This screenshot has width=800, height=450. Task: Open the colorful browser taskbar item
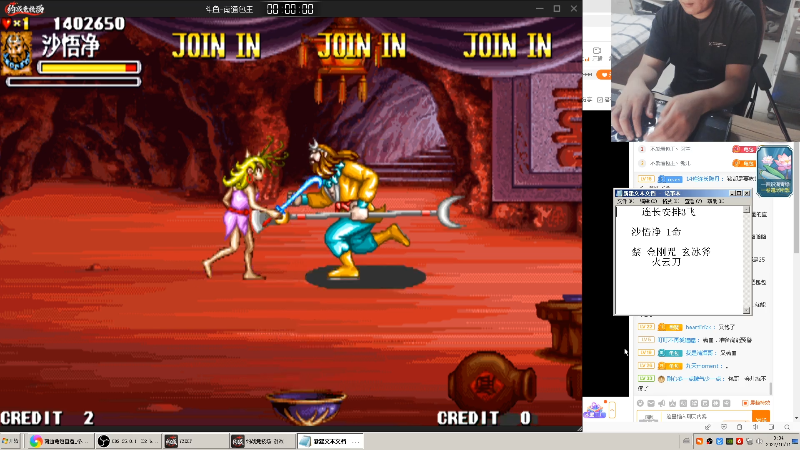(x=60, y=441)
